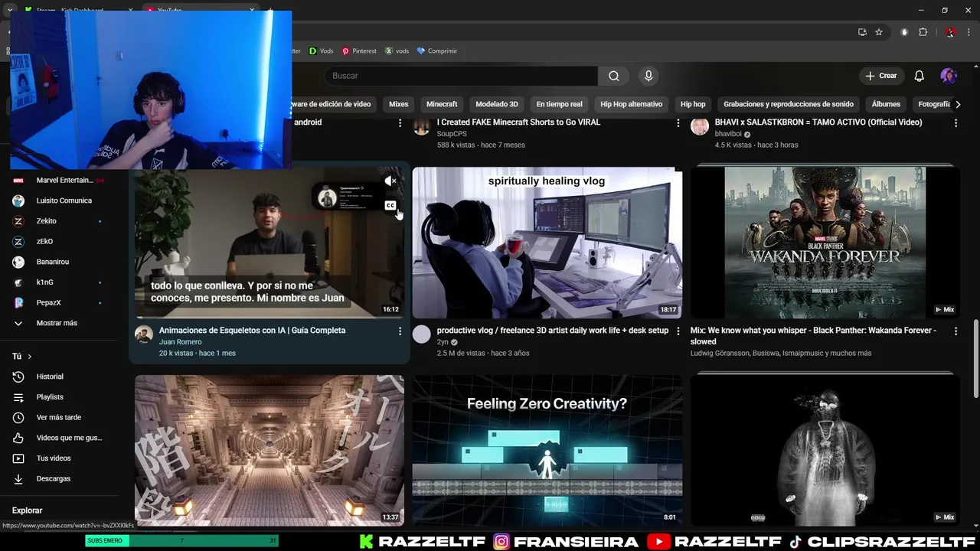Open Juan Romero channel name link
980x551 pixels.
[x=180, y=342]
